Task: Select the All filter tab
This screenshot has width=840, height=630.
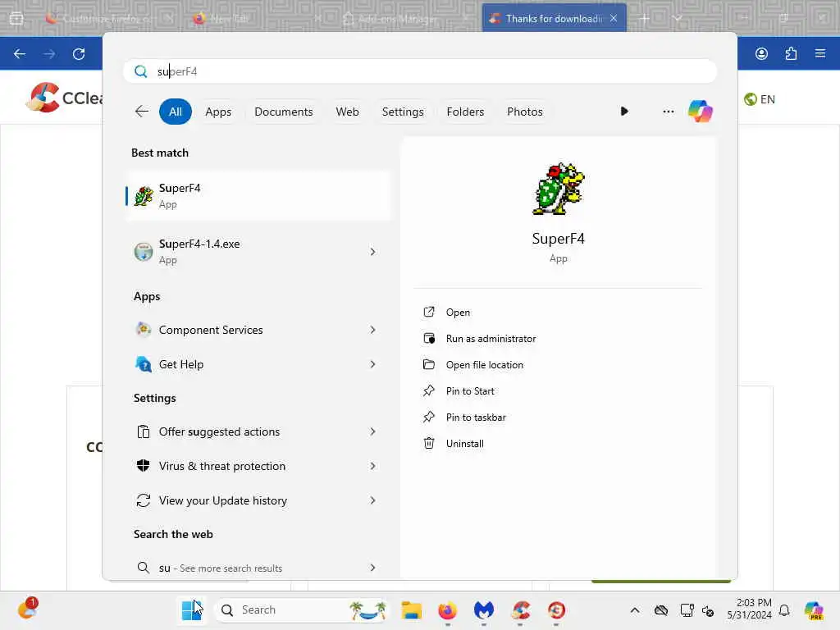Action: pyautogui.click(x=176, y=112)
